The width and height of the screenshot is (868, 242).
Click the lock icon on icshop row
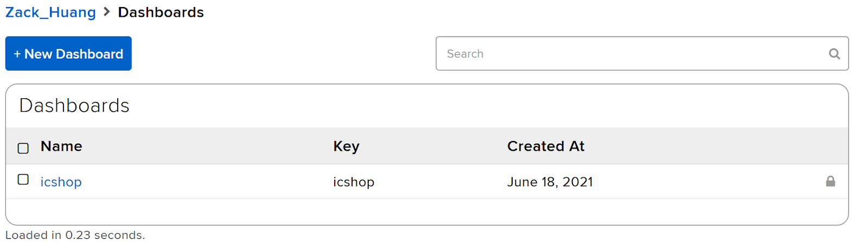coord(831,181)
